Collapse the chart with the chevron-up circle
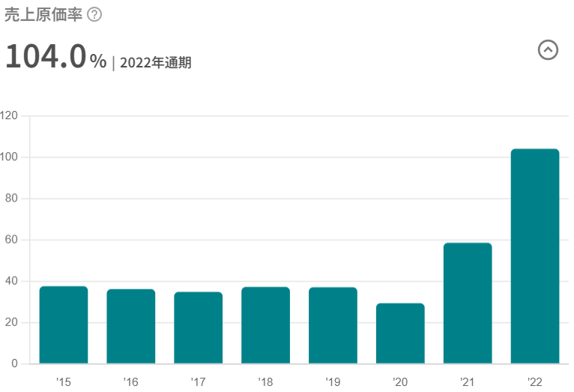The height and width of the screenshot is (392, 574). pos(548,49)
